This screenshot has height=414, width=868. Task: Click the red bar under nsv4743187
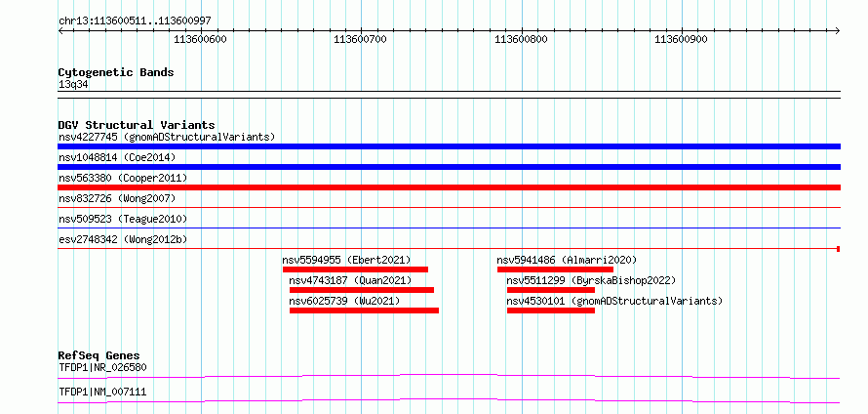[x=362, y=290]
